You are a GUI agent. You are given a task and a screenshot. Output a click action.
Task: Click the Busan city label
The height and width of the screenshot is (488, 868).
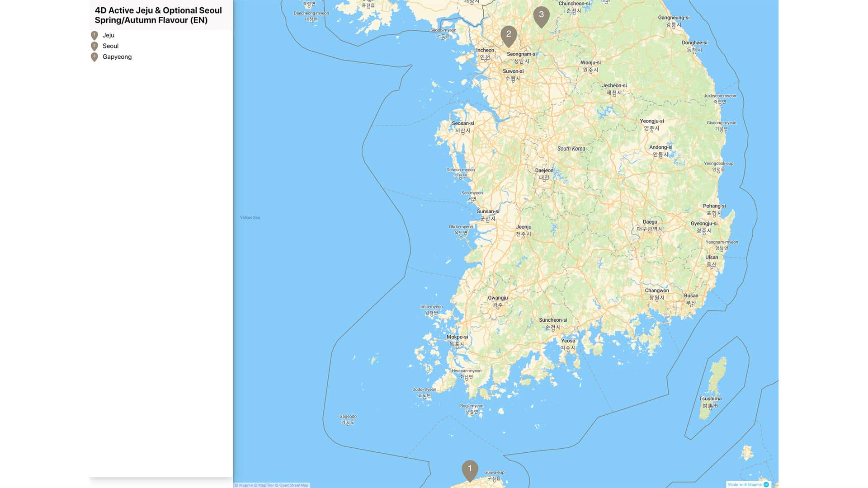click(691, 296)
